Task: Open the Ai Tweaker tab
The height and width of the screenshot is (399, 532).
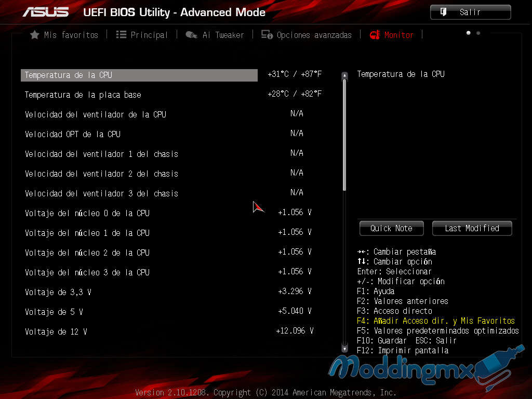Action: [215, 35]
